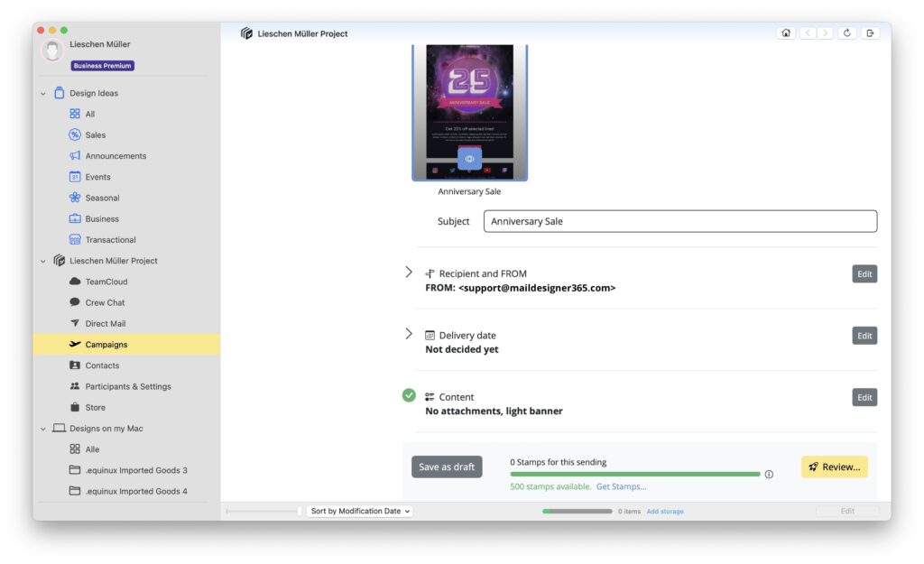
Task: Select the Anniversary Sale design thumbnail
Action: tap(469, 113)
